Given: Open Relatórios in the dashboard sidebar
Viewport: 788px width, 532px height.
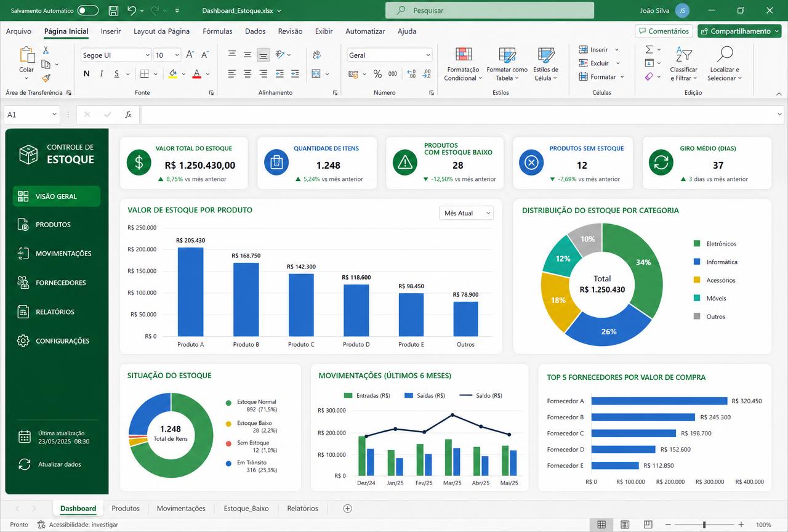Looking at the screenshot, I should [57, 312].
